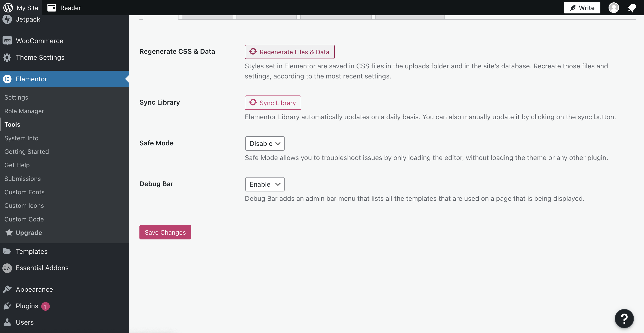Screen dimensions: 644x333
Task: Open Custom Code submenu
Action: 24,219
